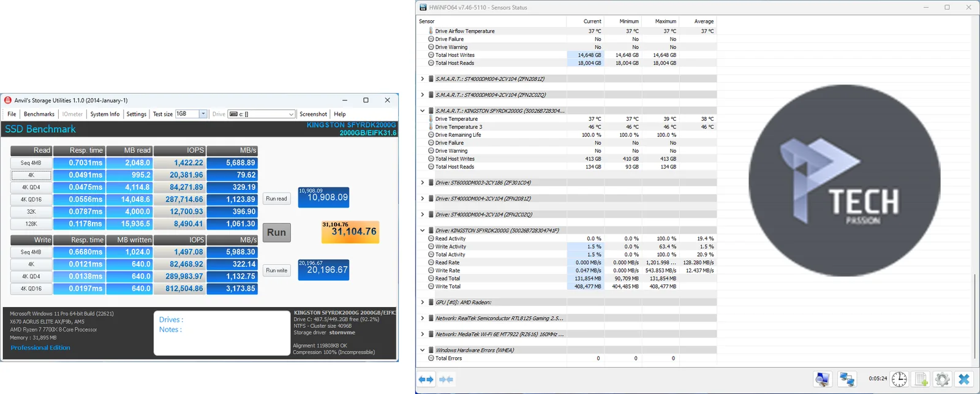This screenshot has height=394, width=980.
Task: Click the read 128K test button
Action: pyautogui.click(x=31, y=224)
